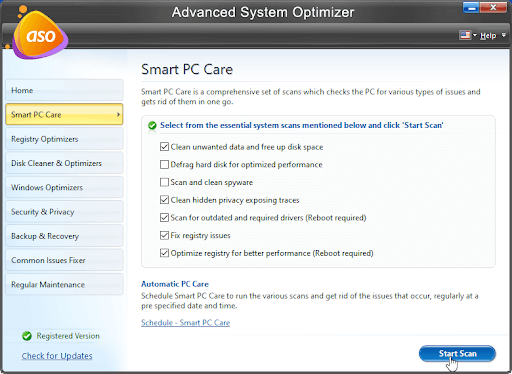The width and height of the screenshot is (512, 374).
Task: Open the language flag selector
Action: pos(465,35)
